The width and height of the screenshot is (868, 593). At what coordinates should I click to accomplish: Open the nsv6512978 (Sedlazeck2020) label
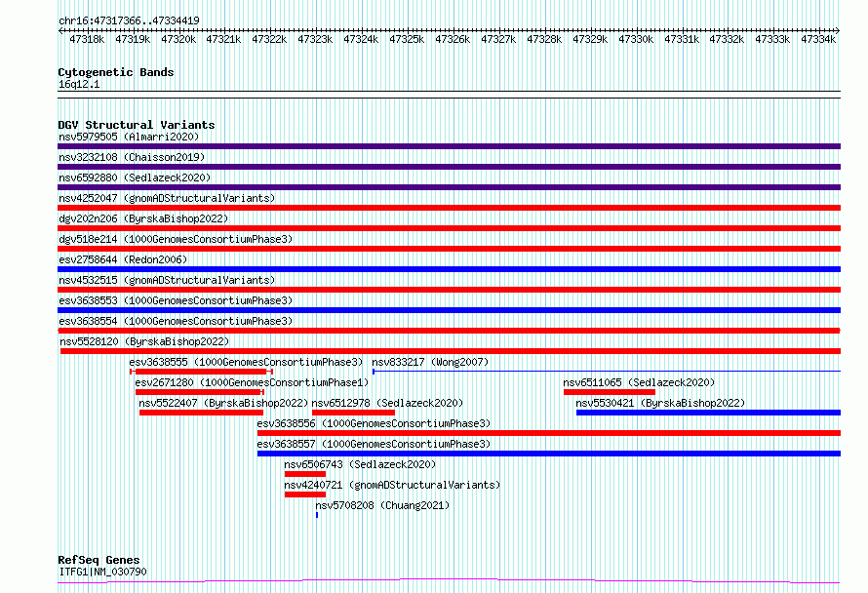coord(387,403)
